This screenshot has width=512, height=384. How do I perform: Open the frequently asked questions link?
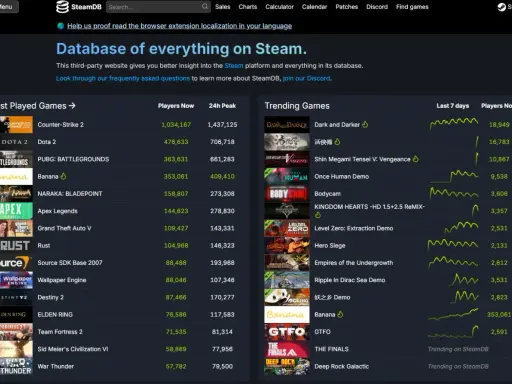point(123,78)
